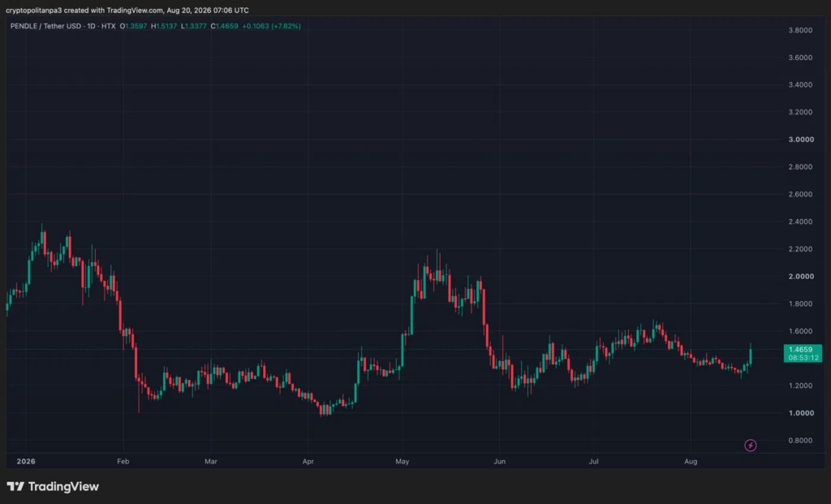Click the Apr label on time axis
This screenshot has width=831, height=504.
point(308,461)
